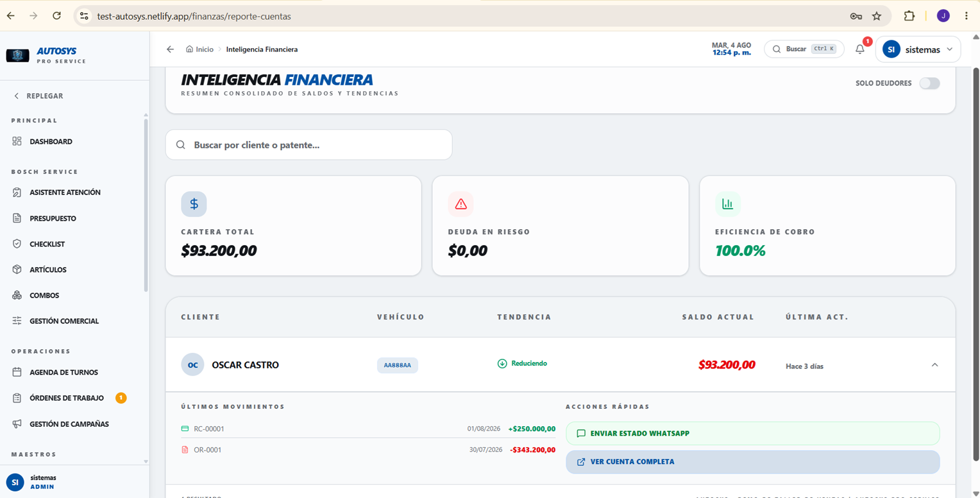Open Chrome profile avatar J

tap(943, 16)
